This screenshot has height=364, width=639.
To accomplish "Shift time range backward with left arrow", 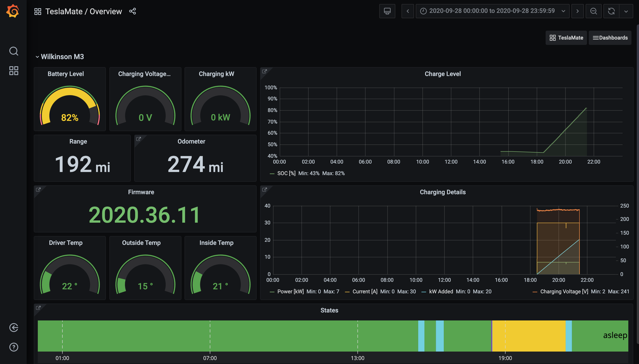I will [x=408, y=11].
